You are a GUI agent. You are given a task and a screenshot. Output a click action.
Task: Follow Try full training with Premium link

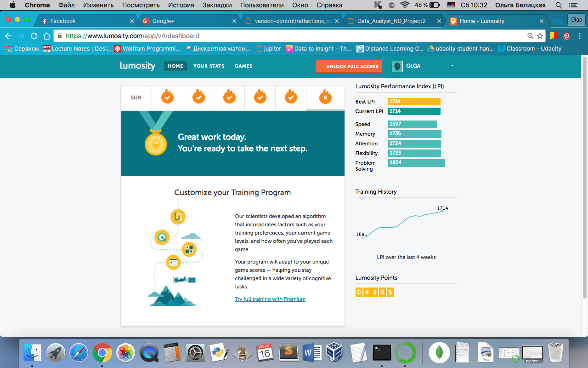coord(270,299)
